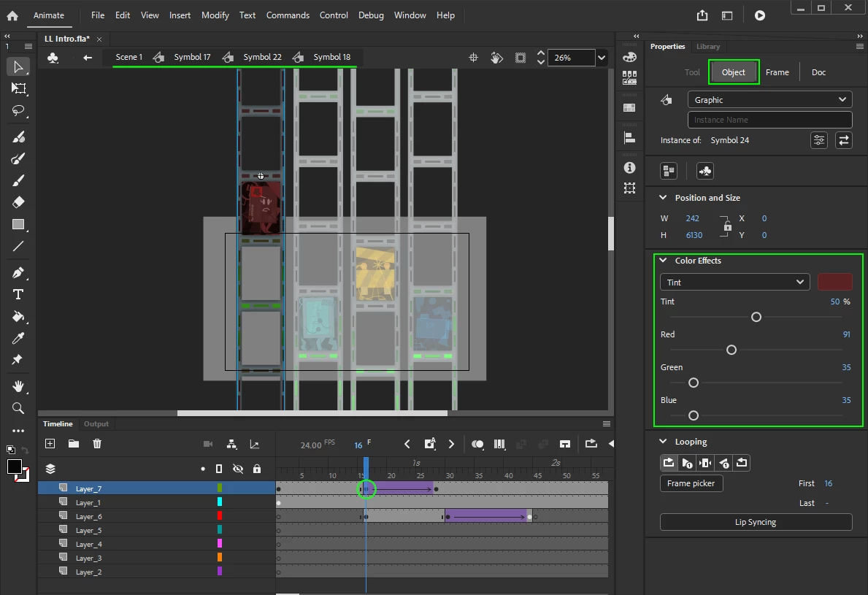Click the new layer icon in timeline
The image size is (868, 595).
pyautogui.click(x=50, y=443)
